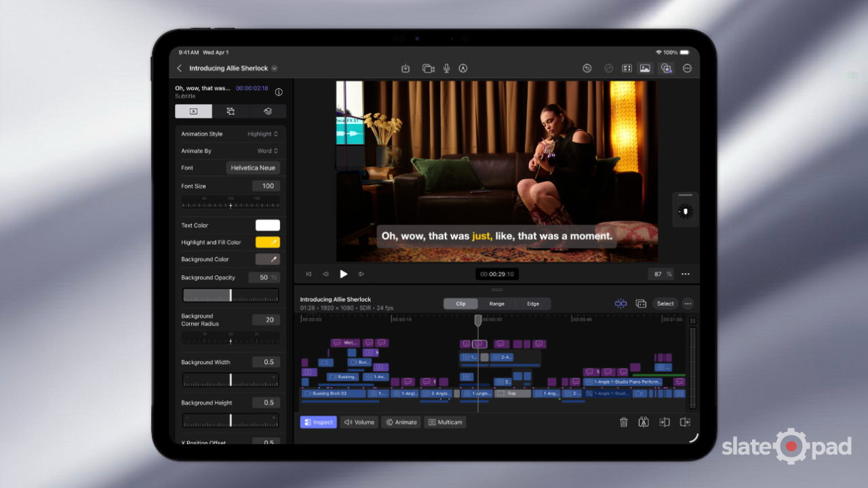The width and height of the screenshot is (868, 488).
Task: Split clip at playhead icon
Action: coord(644,422)
